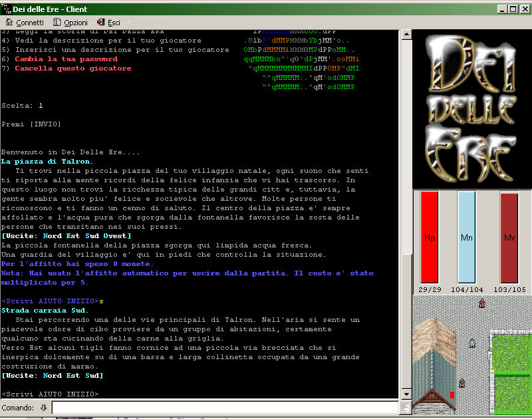Click the dark red Mv movement bar
532x419 pixels.
[x=509, y=237]
